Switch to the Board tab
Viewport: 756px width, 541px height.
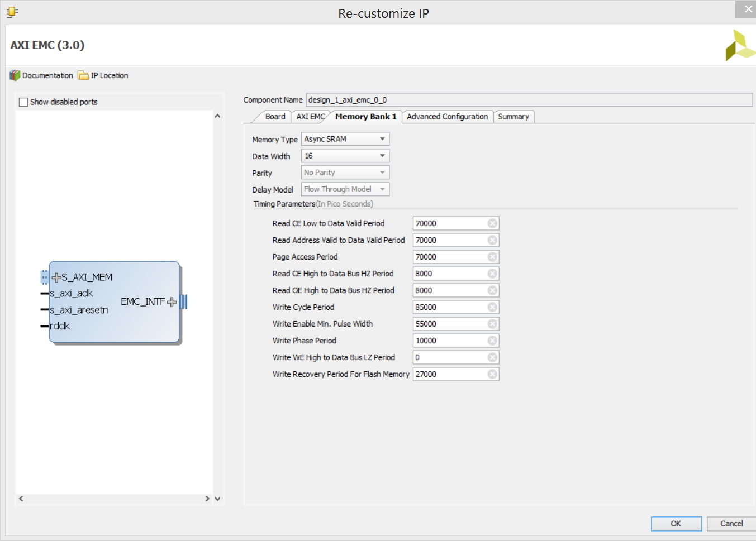coord(275,117)
